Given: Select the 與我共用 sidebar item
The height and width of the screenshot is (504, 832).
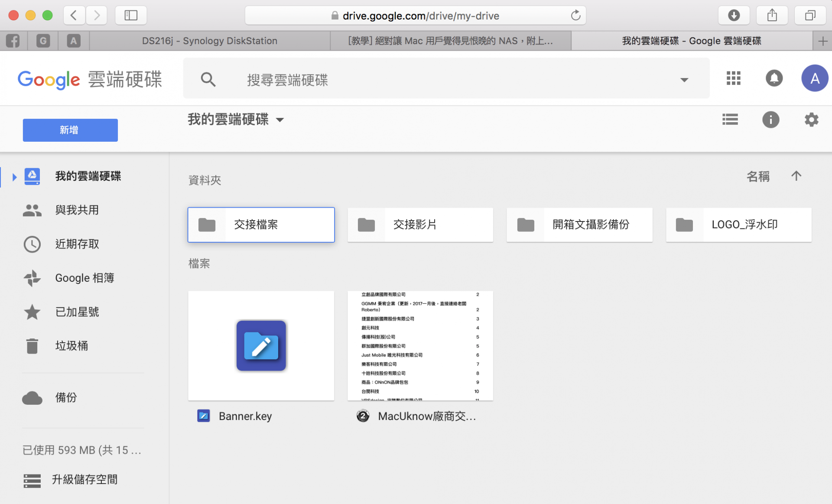Looking at the screenshot, I should pyautogui.click(x=77, y=210).
